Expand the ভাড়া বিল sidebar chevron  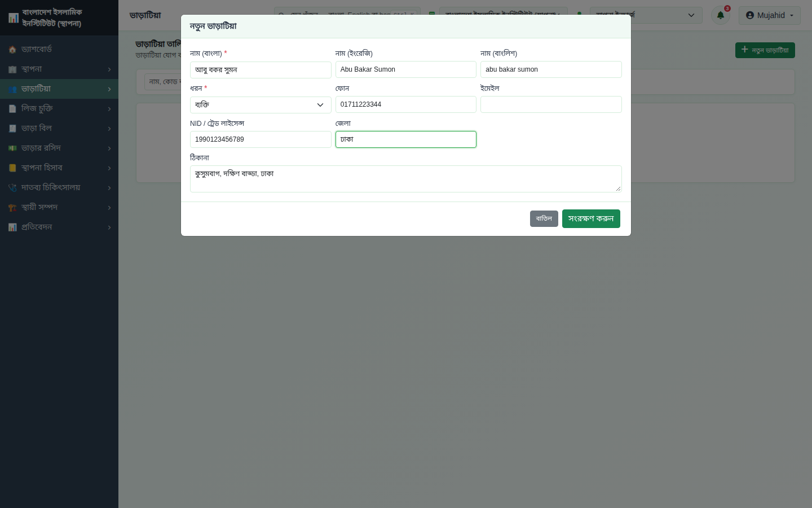click(109, 129)
